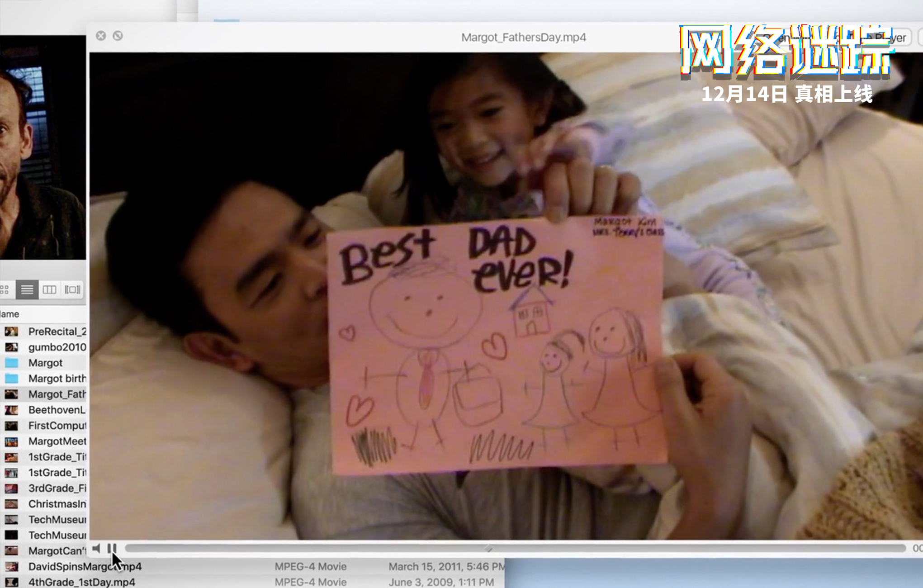Select MargotCan't video file icon
The image size is (923, 588).
(11, 550)
